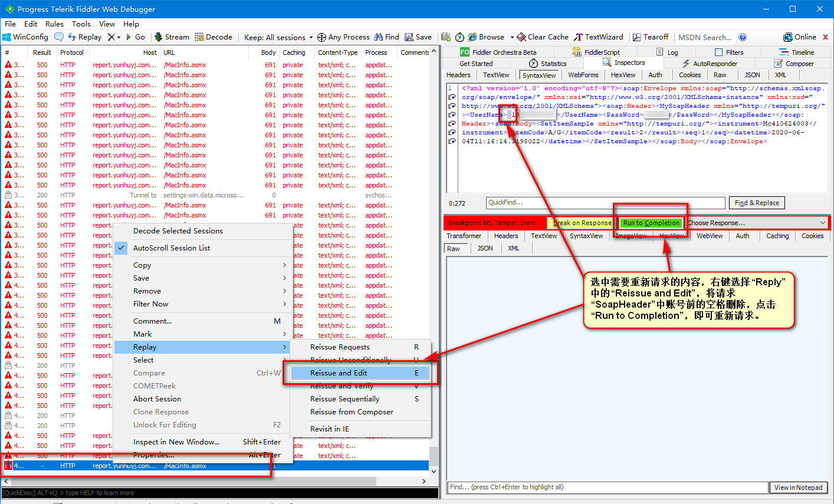Choose Decode Selected Sessions menu item
Viewport: 834px width, 504px height.
coord(203,231)
